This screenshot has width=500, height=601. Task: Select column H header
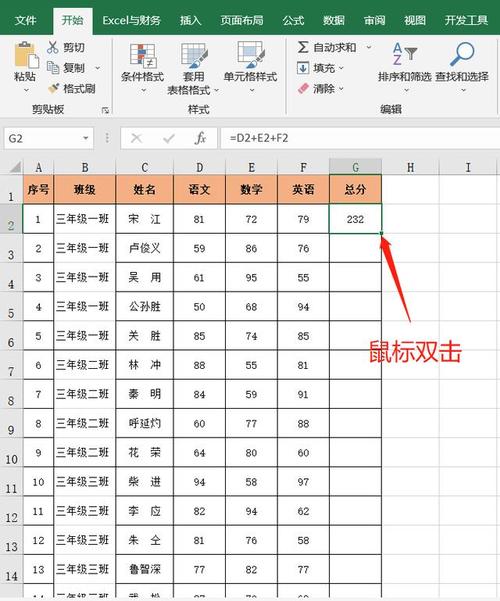[x=410, y=167]
